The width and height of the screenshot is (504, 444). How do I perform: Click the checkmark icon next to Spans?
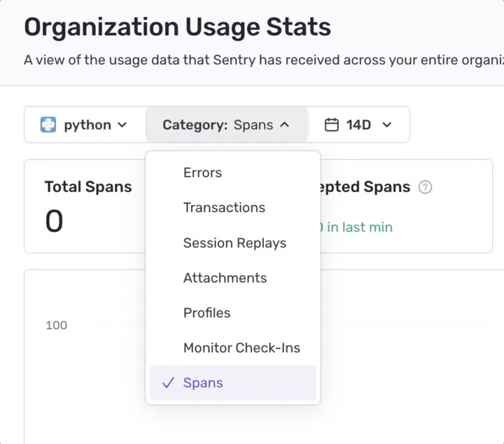coord(167,383)
